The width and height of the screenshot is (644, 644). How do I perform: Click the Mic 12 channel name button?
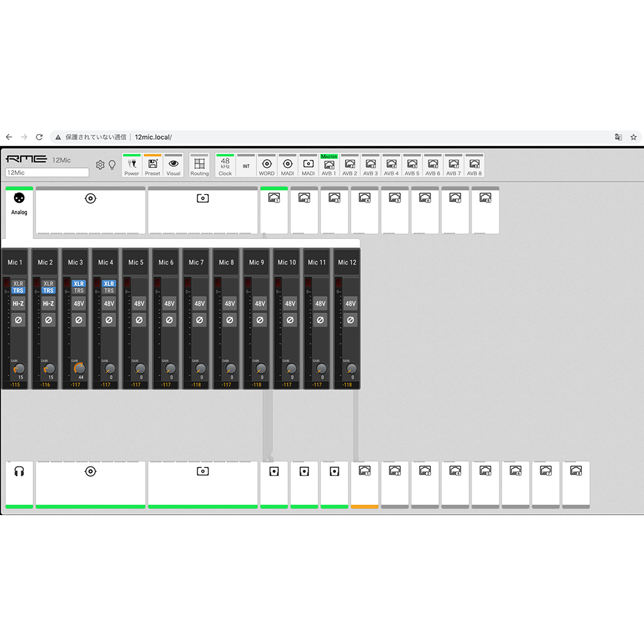click(348, 262)
